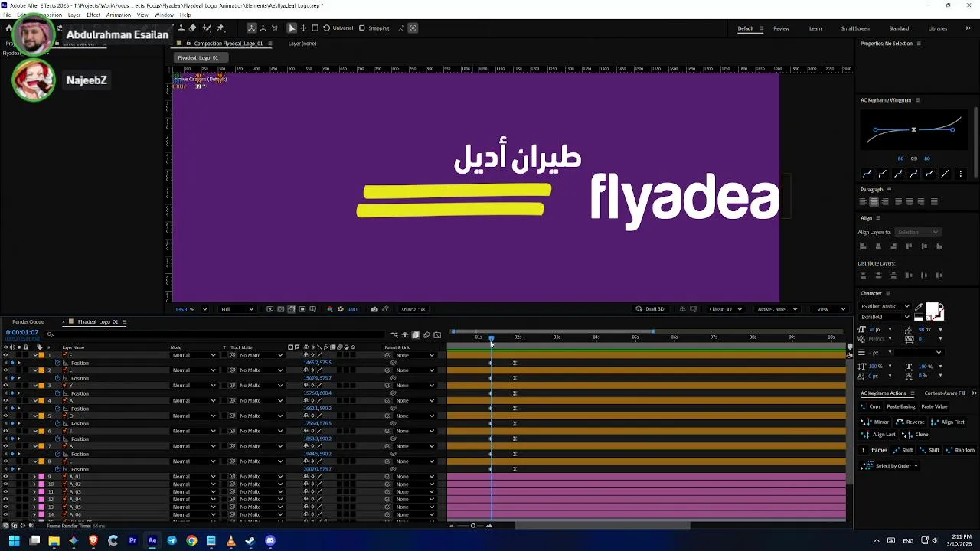
Task: Switch to Review workspace
Action: pyautogui.click(x=781, y=28)
